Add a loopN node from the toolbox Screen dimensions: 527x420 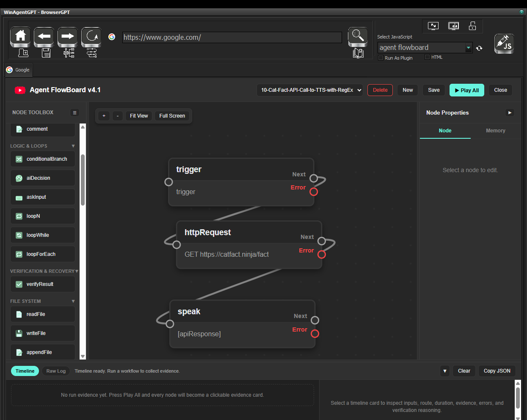(x=43, y=216)
